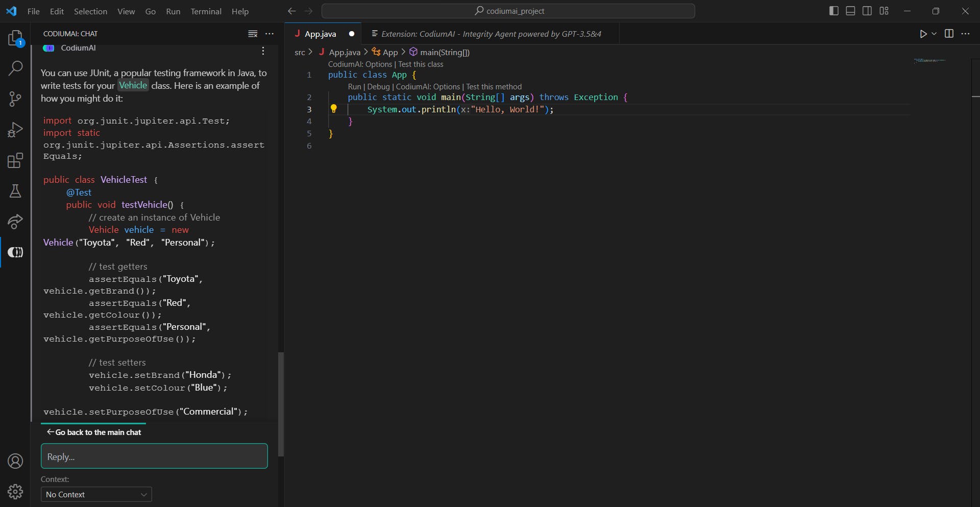
Task: Toggle the bottom panel visibility
Action: click(850, 11)
